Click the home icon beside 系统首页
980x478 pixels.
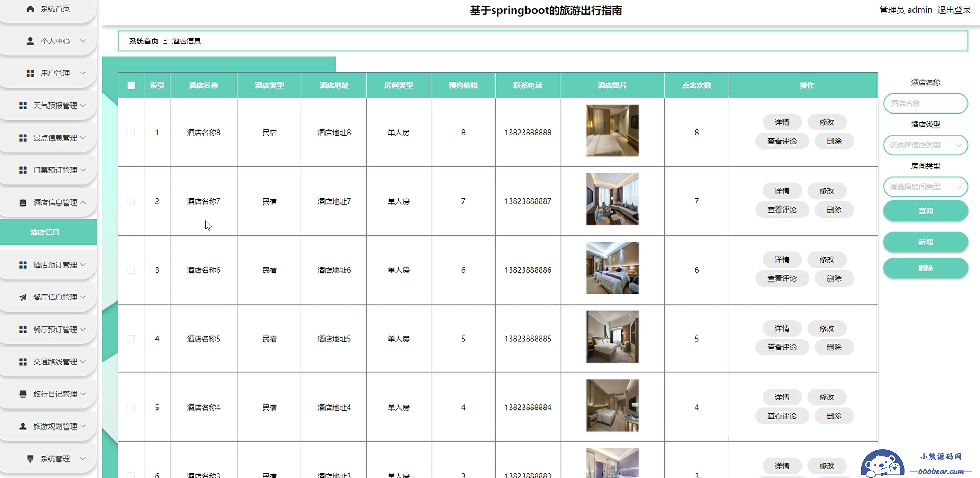click(30, 9)
